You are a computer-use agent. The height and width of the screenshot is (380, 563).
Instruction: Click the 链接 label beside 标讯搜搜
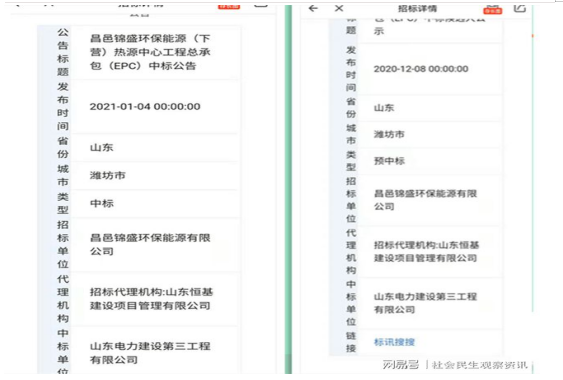tap(351, 342)
